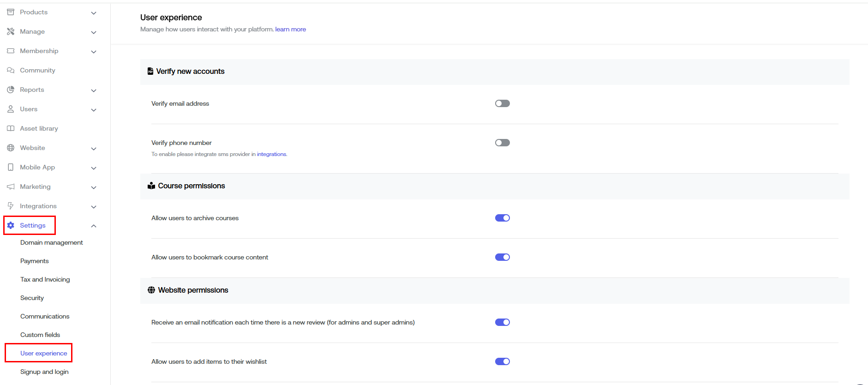868x385 pixels.
Task: Click the Community chat bubbles icon
Action: pos(11,70)
